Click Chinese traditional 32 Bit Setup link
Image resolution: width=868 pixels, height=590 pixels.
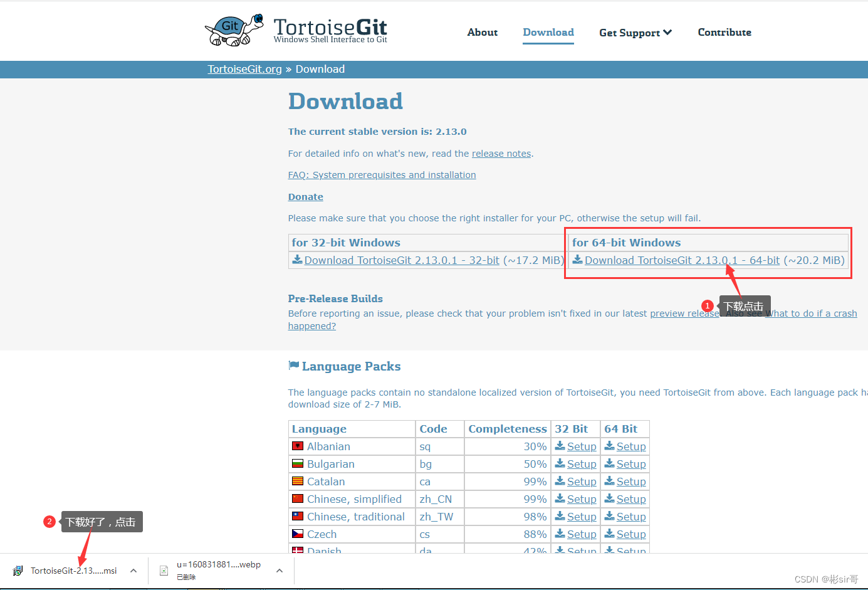point(582,517)
